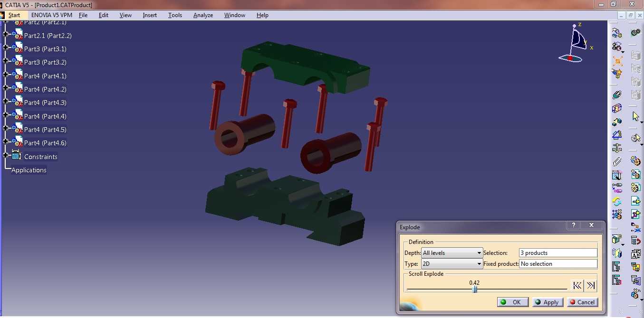The image size is (644, 318).
Task: Activate the Snap tool icon
Action: (617, 47)
